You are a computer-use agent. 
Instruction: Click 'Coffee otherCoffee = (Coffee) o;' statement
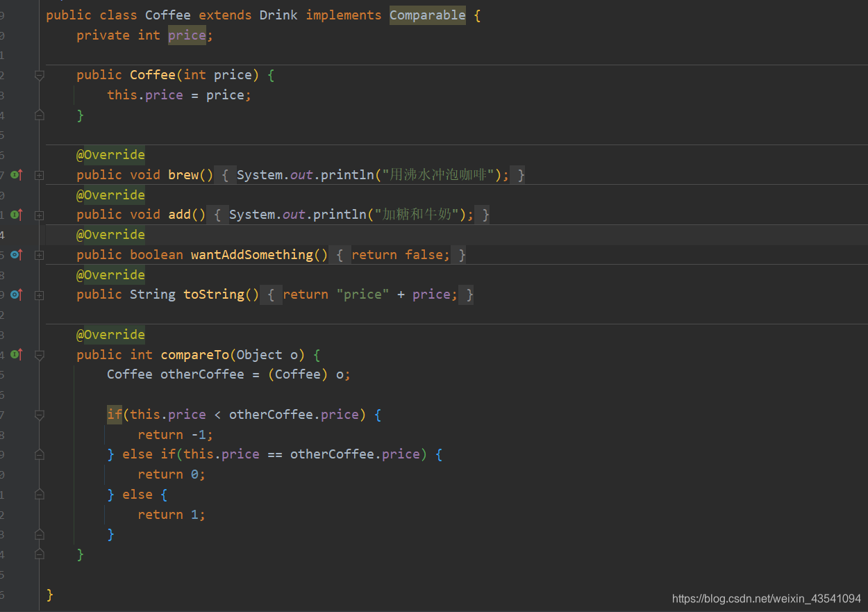pos(228,374)
